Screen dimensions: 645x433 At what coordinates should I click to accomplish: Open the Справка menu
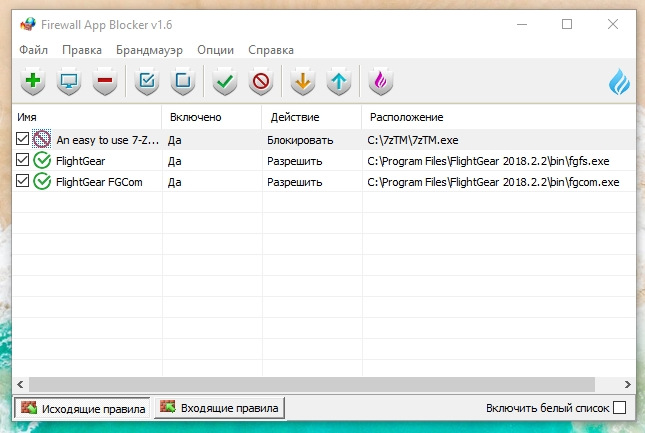271,50
